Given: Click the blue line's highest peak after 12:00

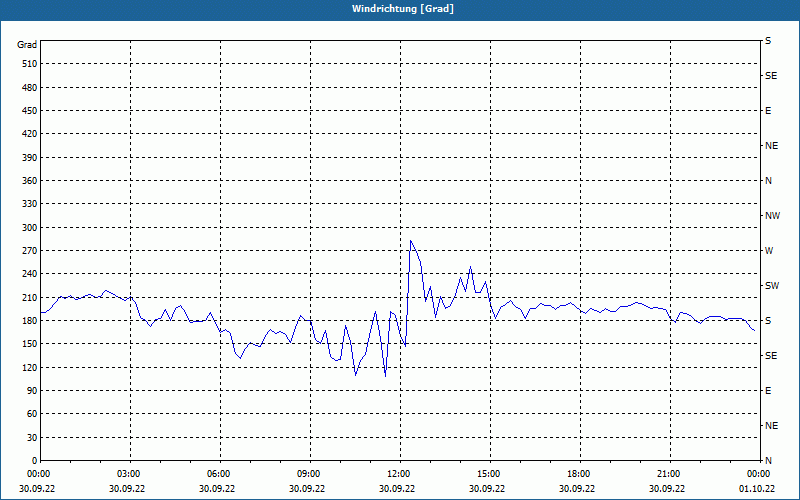Looking at the screenshot, I should coord(411,240).
